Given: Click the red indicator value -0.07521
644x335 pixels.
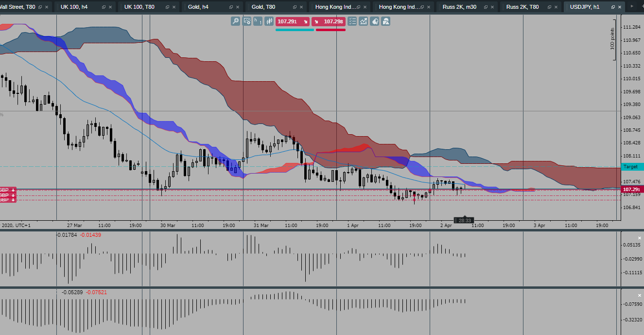Looking at the screenshot, I should (x=97, y=292).
